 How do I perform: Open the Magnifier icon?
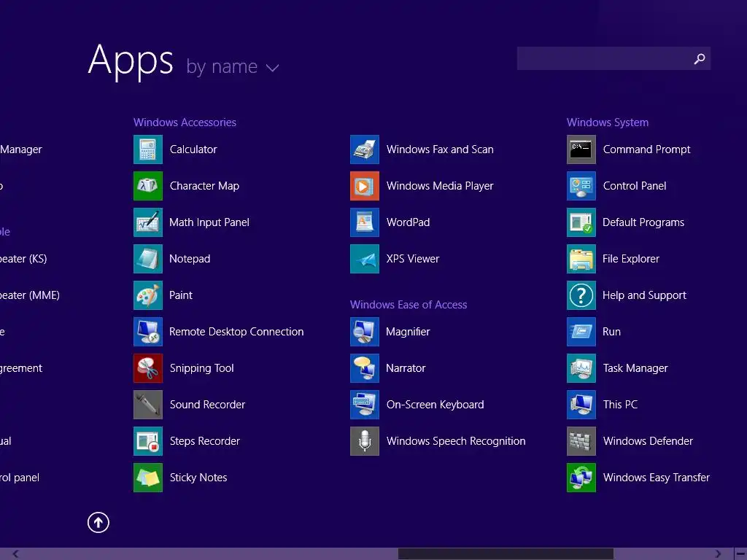pyautogui.click(x=365, y=332)
